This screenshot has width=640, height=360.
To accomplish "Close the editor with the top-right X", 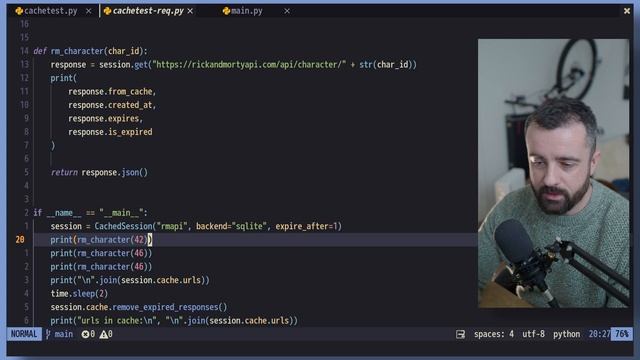I will pos(627,11).
